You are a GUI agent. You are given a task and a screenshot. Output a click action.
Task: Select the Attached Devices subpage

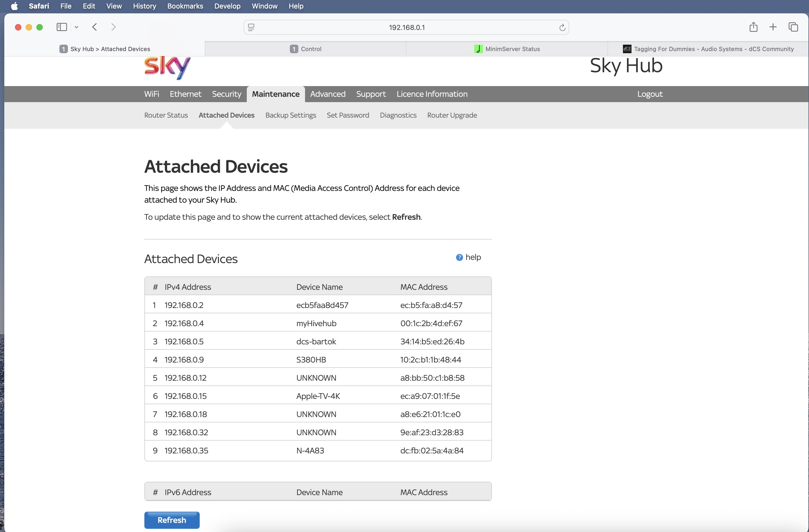click(226, 115)
